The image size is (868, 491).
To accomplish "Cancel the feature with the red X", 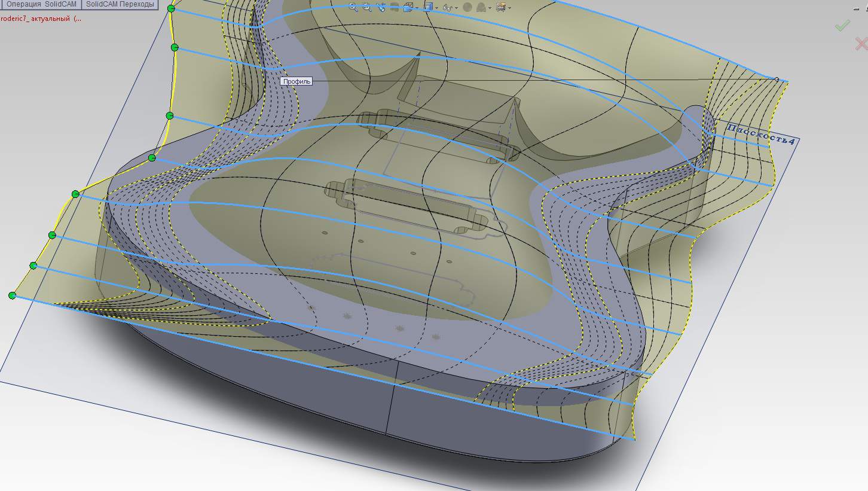I will tap(861, 43).
